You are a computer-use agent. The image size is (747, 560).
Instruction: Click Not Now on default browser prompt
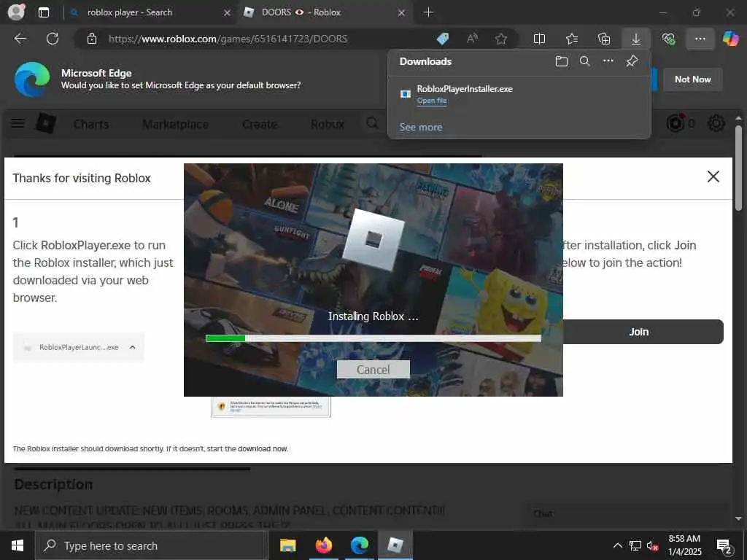click(693, 79)
